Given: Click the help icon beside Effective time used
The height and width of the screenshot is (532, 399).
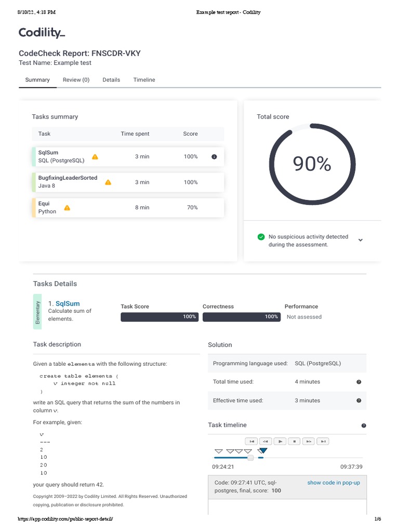Looking at the screenshot, I should (358, 401).
